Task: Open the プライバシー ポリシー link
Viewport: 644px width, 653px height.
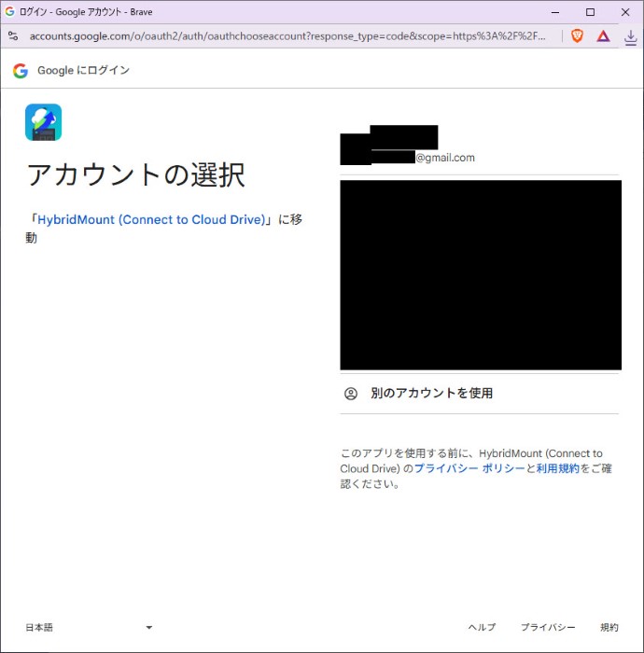Action: 469,468
